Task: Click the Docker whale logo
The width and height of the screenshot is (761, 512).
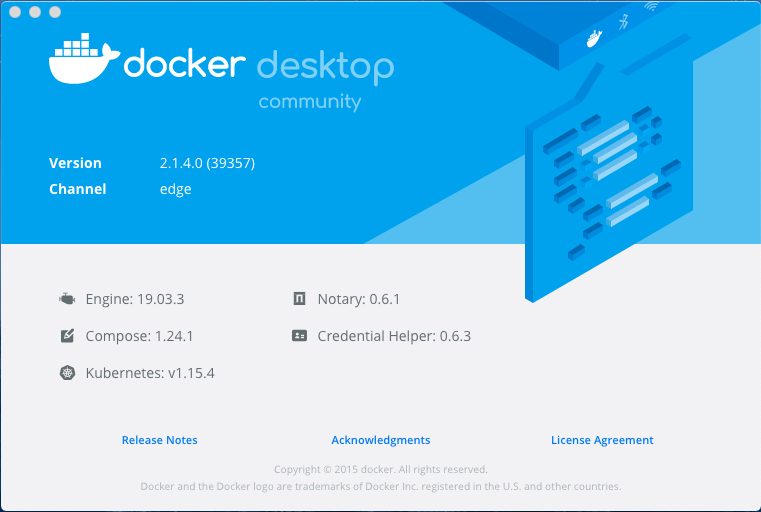Action: pos(84,59)
